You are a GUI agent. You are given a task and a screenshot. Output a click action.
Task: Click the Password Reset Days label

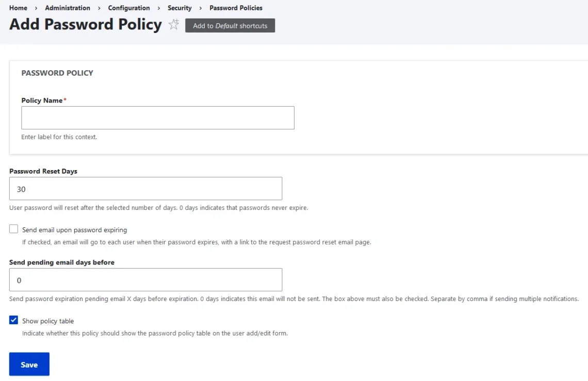(x=42, y=171)
